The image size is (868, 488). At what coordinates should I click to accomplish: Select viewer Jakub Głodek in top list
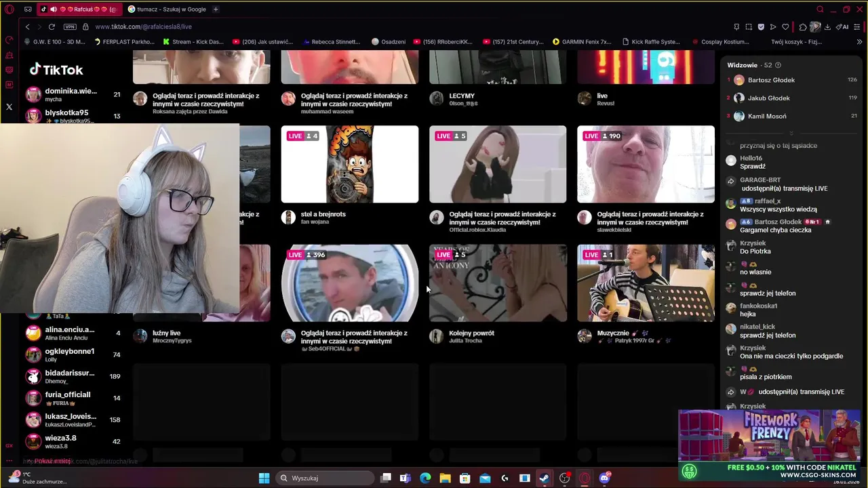(792, 98)
